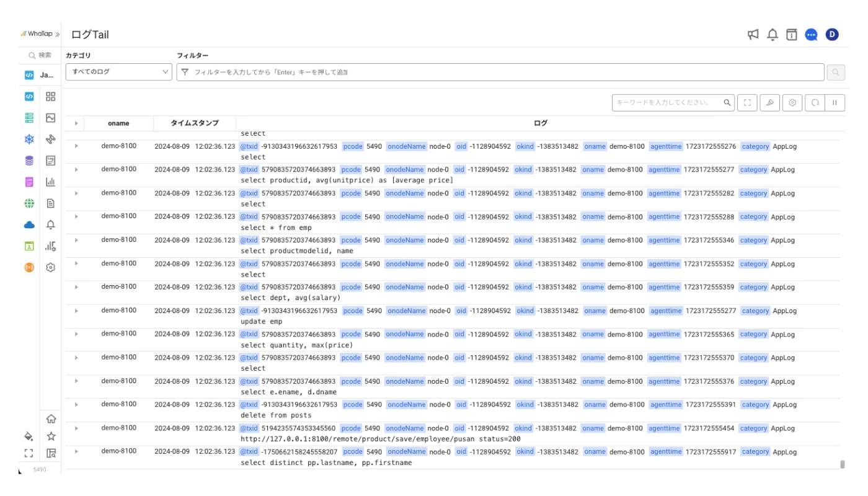Expand the 'delete from posts' log row
Image resolution: width=868 pixels, height=496 pixels.
(x=76, y=404)
